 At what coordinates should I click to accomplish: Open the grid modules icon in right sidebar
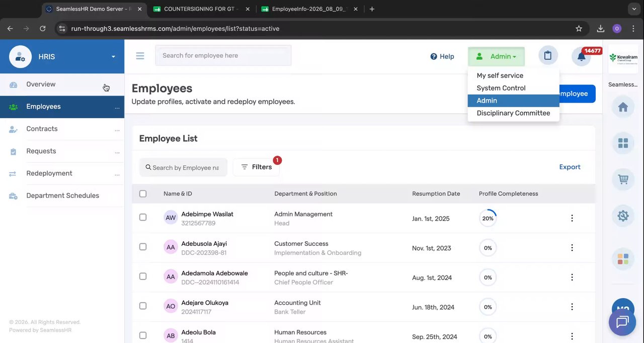(x=623, y=144)
